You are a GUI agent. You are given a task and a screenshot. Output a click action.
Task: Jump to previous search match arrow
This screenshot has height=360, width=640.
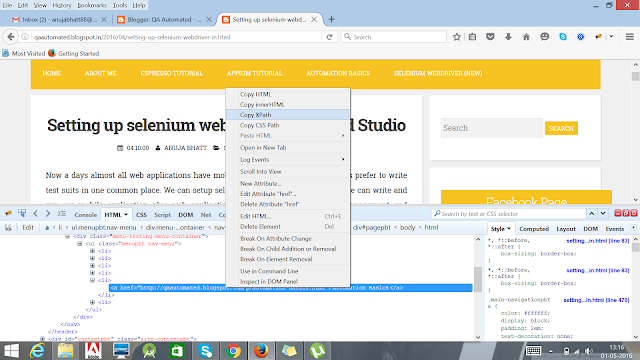591,213
